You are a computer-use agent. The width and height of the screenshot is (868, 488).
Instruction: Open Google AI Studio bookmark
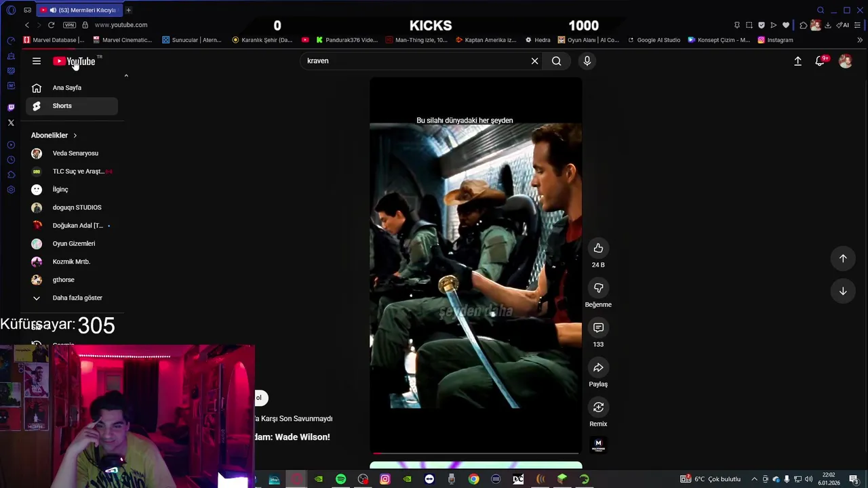pyautogui.click(x=654, y=40)
